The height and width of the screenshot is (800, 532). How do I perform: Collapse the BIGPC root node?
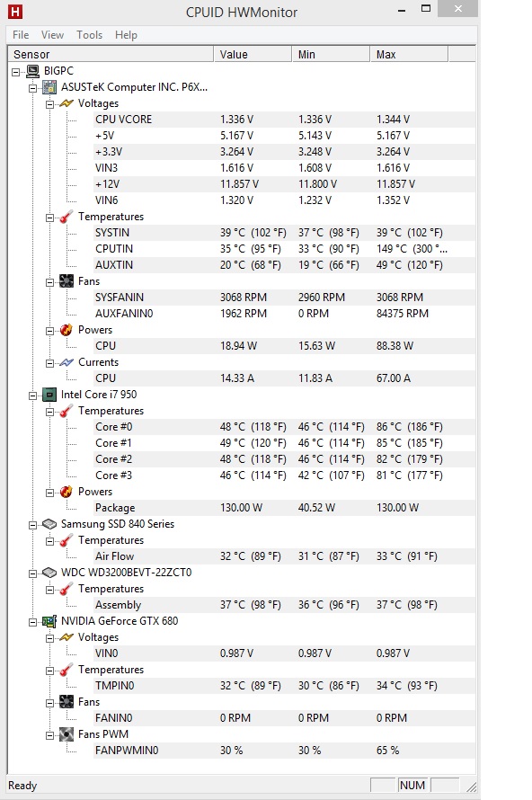pyautogui.click(x=16, y=71)
